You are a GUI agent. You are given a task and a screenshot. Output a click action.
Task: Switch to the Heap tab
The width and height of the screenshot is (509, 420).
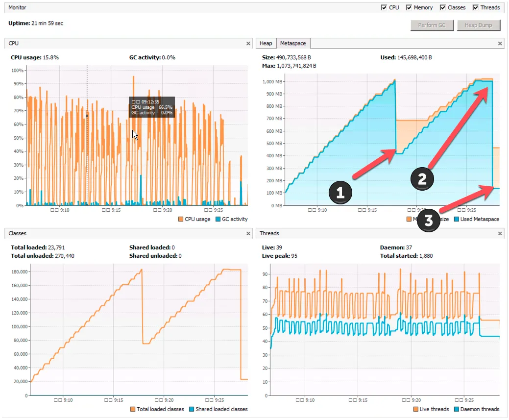(266, 44)
